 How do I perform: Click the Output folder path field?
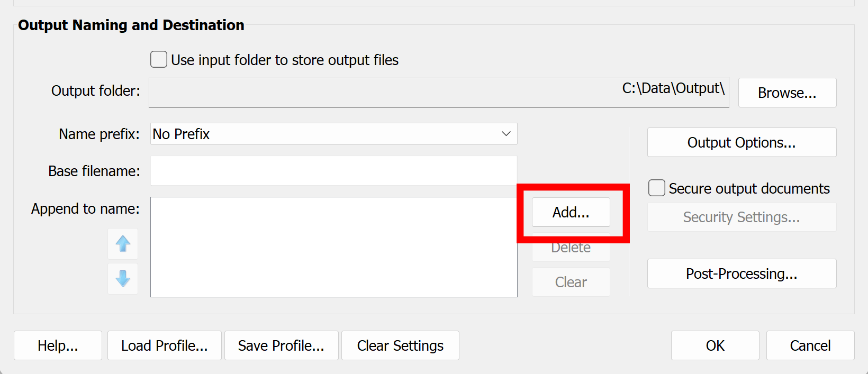pyautogui.click(x=439, y=93)
